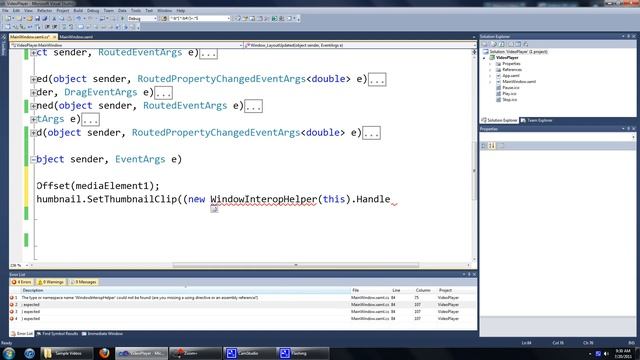Viewport: 640px width, 360px height.
Task: Select Pause.ico in Solution Explorer
Action: [x=511, y=88]
